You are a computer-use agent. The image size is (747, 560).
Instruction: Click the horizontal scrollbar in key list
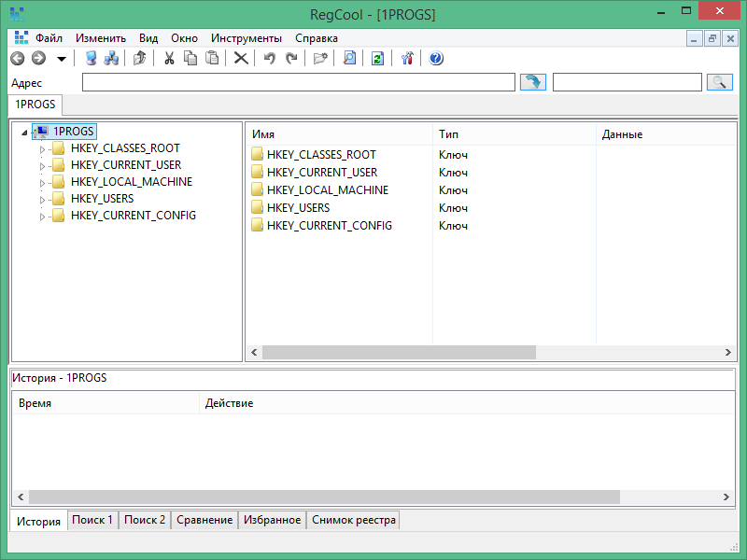click(399, 353)
